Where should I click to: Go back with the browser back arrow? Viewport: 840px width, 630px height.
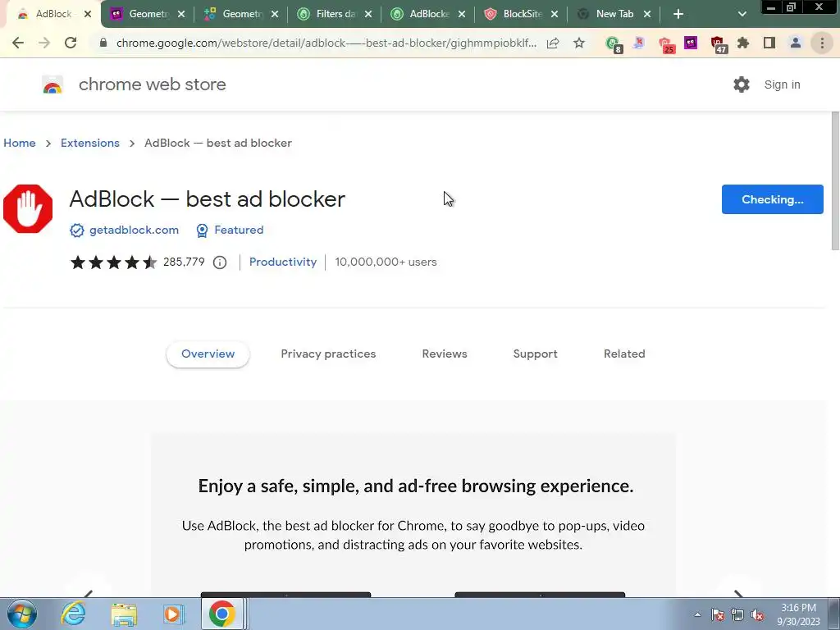[18, 43]
